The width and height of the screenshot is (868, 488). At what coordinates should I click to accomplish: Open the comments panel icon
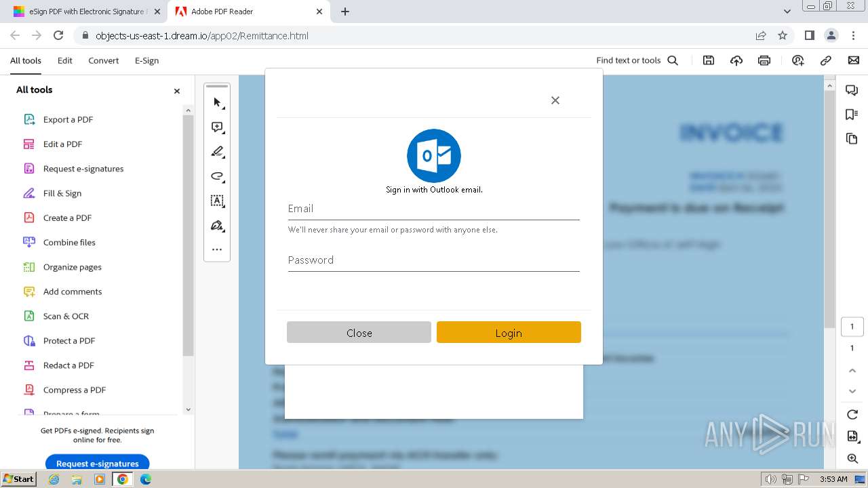(852, 90)
